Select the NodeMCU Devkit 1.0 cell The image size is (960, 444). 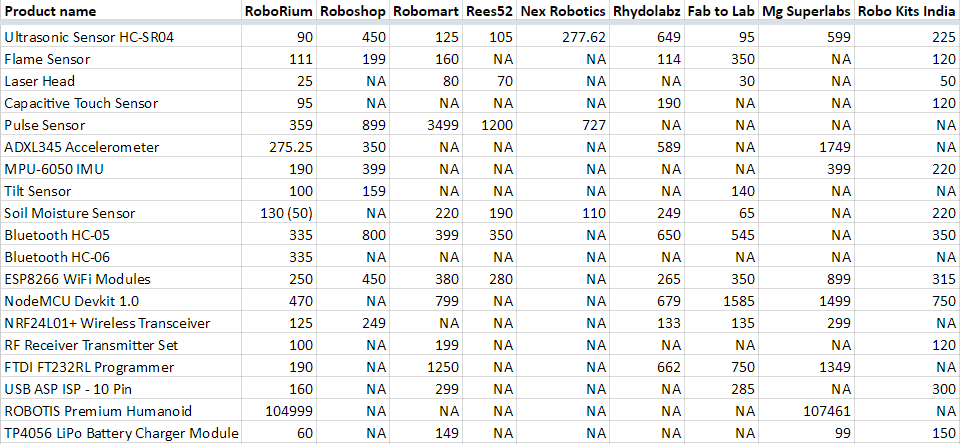pos(120,301)
